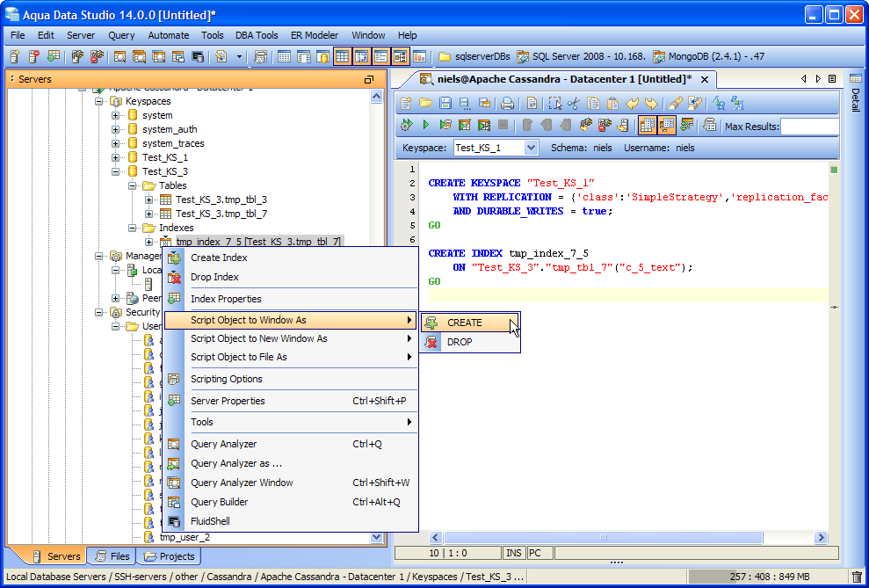Toggle the fourth highlighted tree view button in main toolbar
The image size is (869, 588).
[400, 56]
